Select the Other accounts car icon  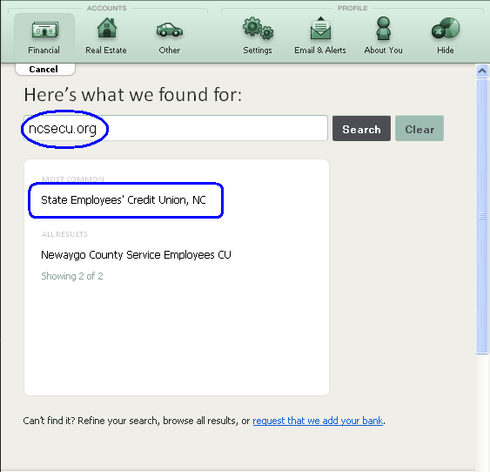coord(169,30)
